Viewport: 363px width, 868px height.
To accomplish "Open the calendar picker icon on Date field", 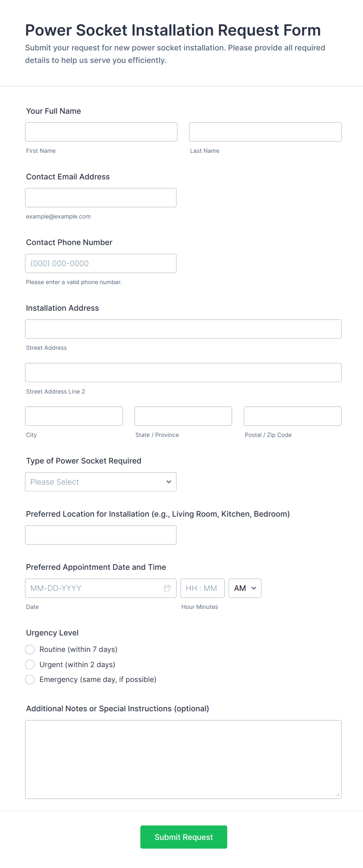I will pos(167,588).
